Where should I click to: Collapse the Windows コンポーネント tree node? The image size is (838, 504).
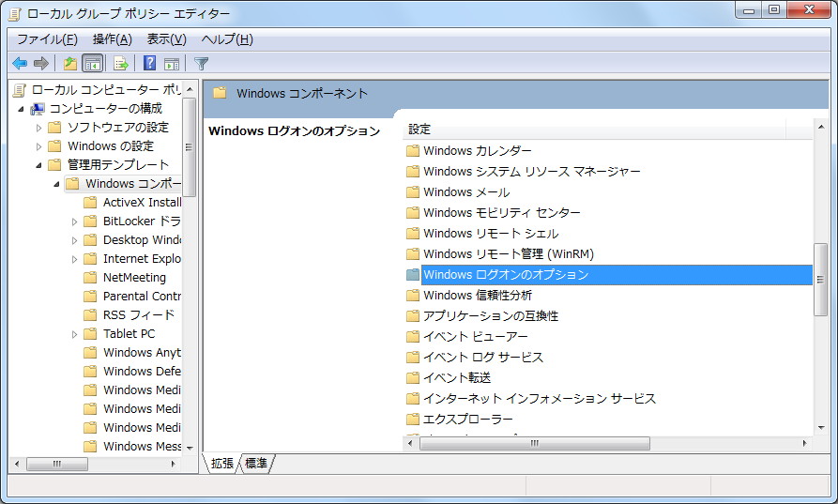(56, 184)
